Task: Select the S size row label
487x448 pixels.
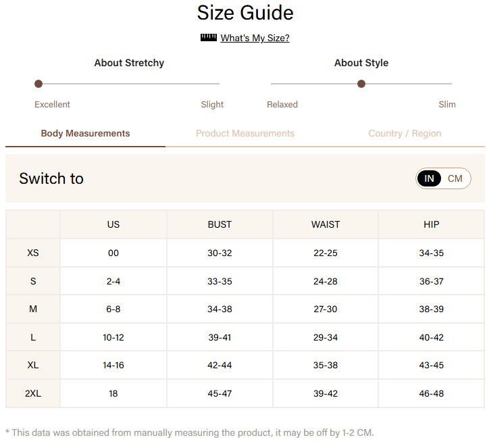Action: tap(33, 281)
